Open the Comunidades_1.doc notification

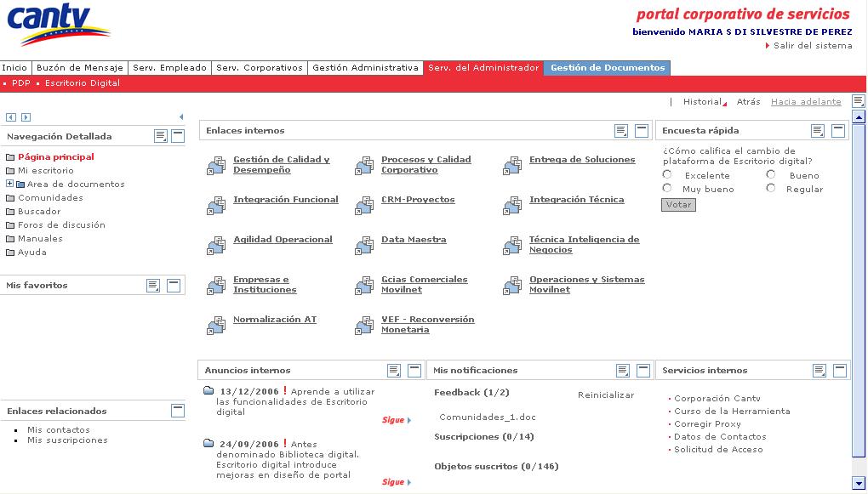[x=487, y=417]
